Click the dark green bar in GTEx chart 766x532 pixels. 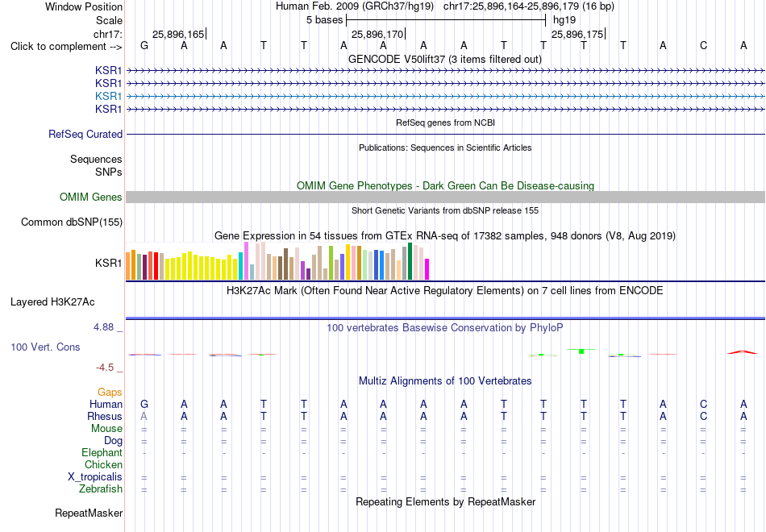410,261
